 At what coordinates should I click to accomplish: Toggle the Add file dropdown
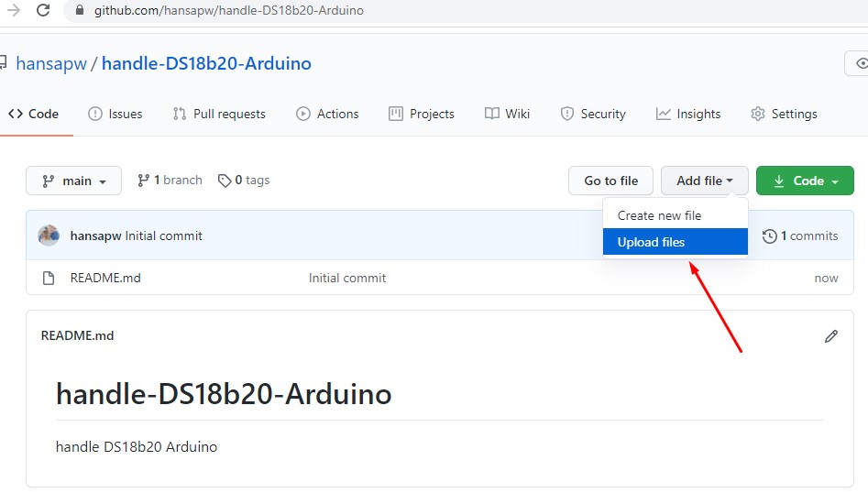pyautogui.click(x=705, y=181)
